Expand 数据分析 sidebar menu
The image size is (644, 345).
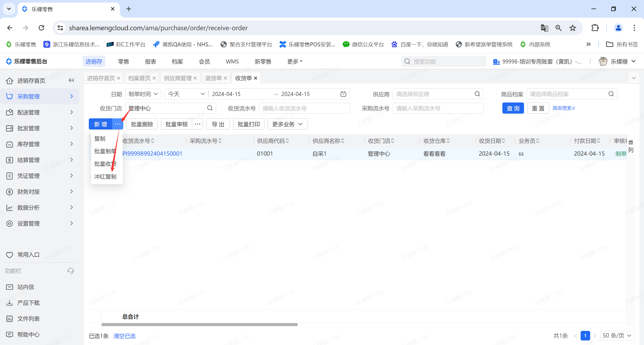point(40,208)
